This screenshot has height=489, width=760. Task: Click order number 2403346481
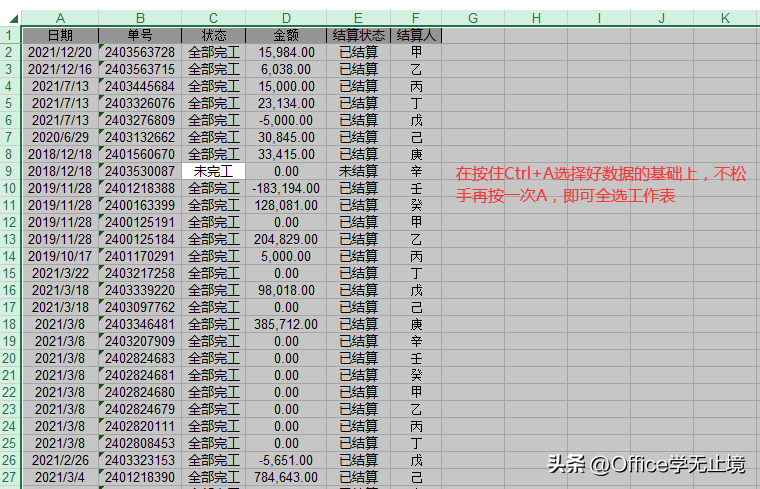point(140,324)
